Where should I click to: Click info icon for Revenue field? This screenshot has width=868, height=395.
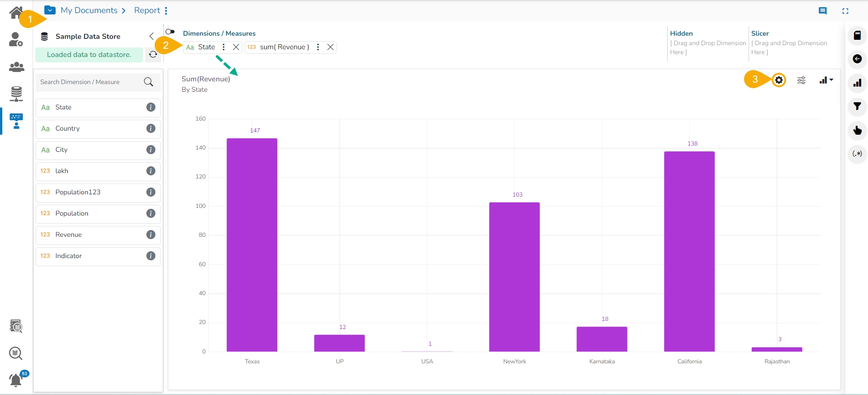(151, 235)
